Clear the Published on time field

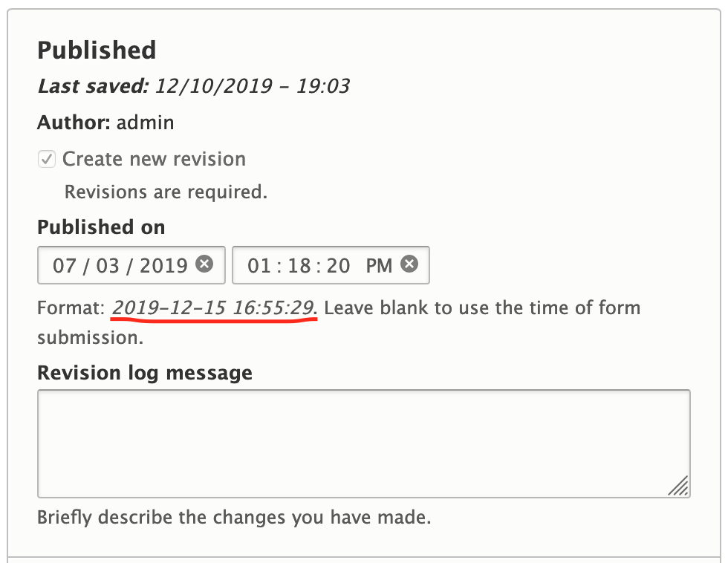409,264
